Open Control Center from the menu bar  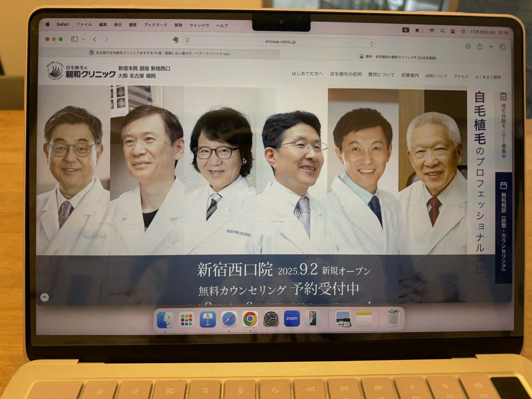click(x=453, y=30)
